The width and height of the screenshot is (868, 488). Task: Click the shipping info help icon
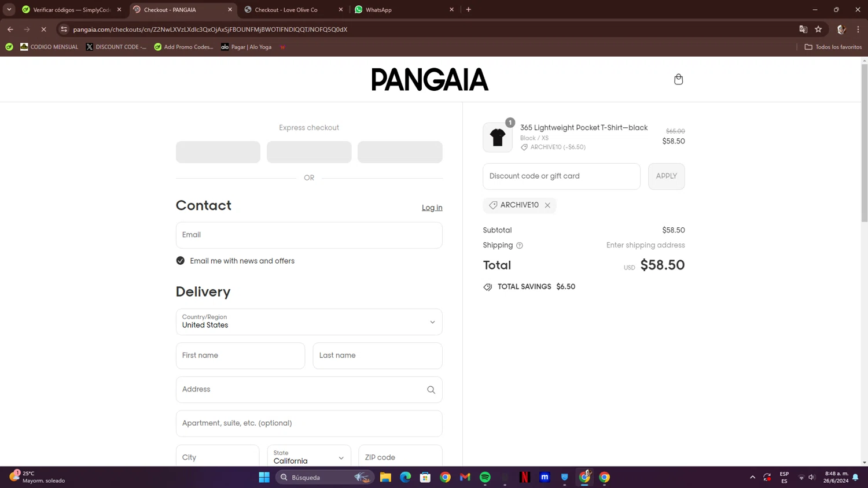point(520,246)
